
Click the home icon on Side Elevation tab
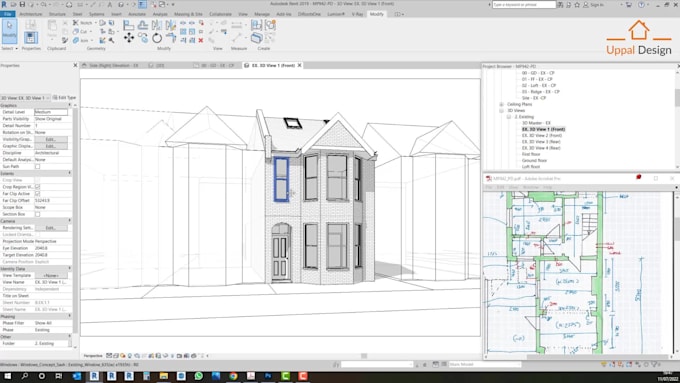click(84, 65)
